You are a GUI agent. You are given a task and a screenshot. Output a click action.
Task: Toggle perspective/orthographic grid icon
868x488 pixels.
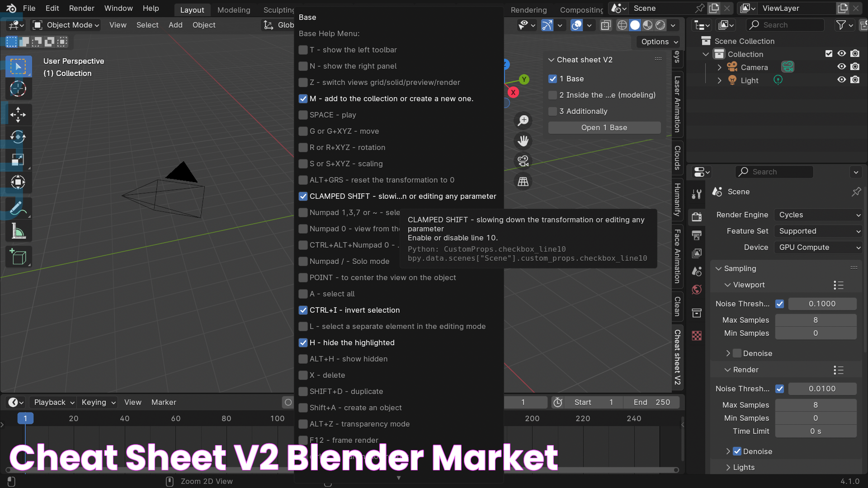523,181
